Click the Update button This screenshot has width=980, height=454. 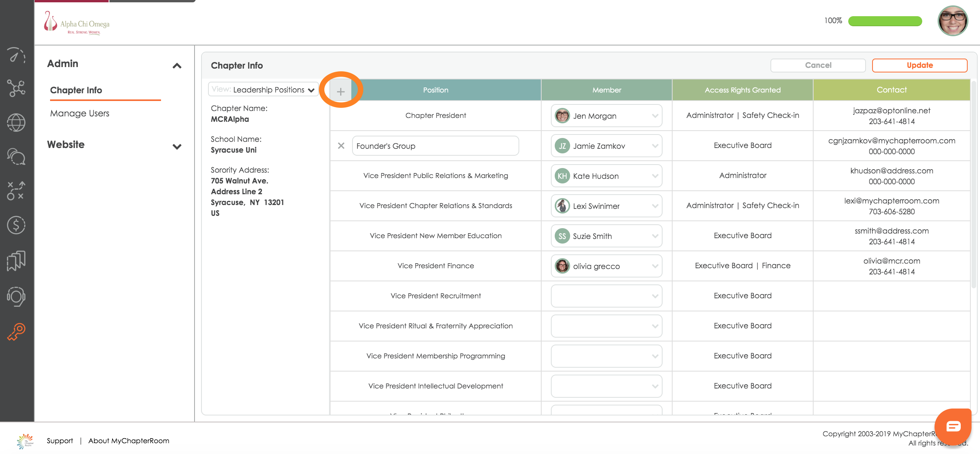[919, 65]
